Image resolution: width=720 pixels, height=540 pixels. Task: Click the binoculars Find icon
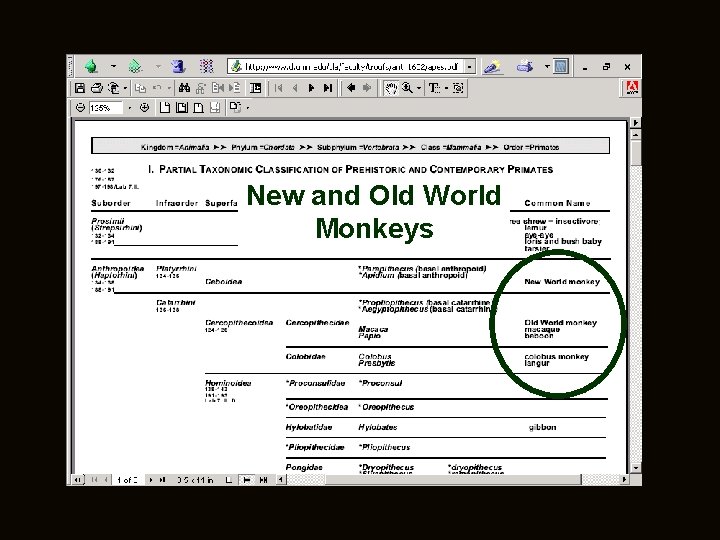[185, 88]
